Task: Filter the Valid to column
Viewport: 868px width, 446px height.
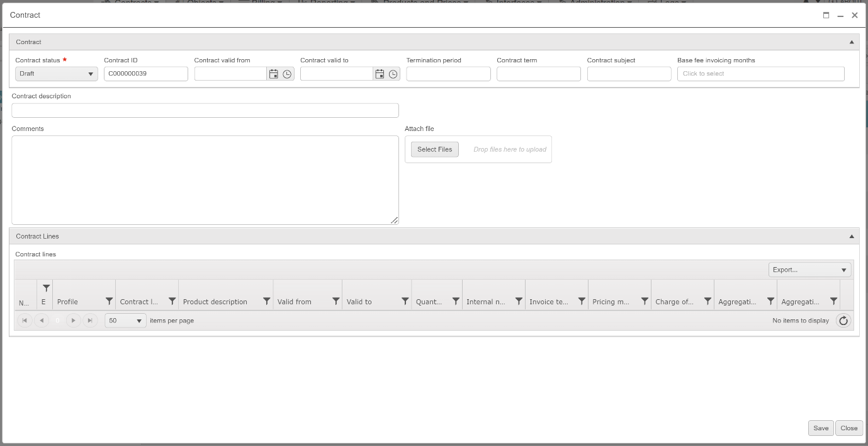Action: pos(405,302)
